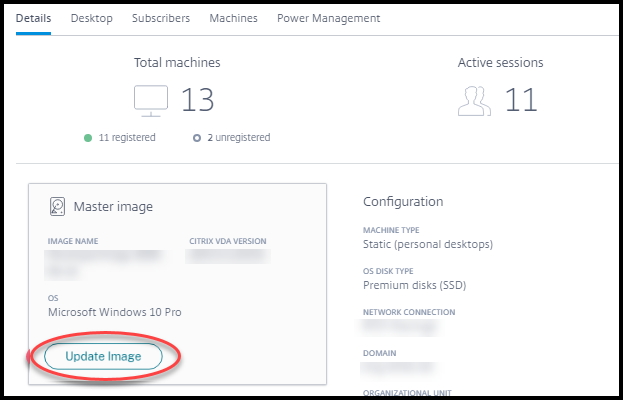Screen dimensions: 623x400
Task: Click the 'Total machines' heading
Action: pyautogui.click(x=177, y=63)
